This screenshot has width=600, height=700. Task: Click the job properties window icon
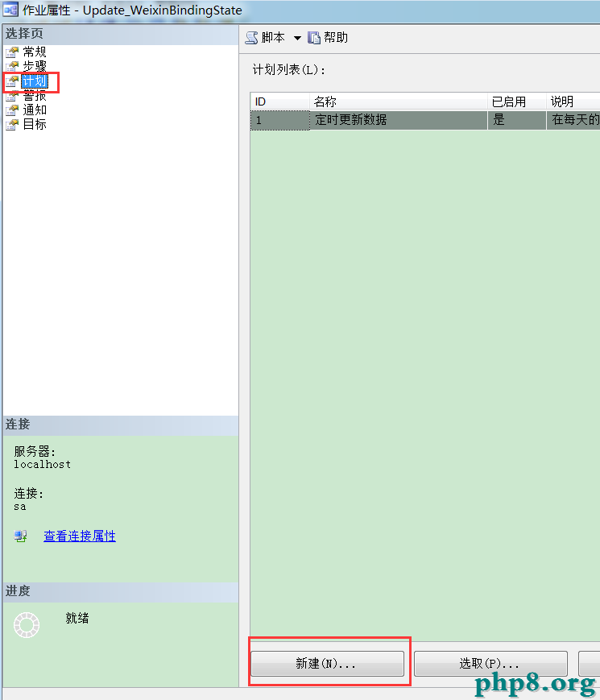[10, 10]
